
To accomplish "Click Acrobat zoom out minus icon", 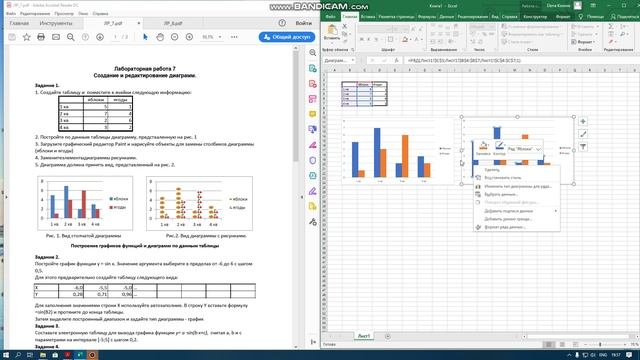I will pos(175,37).
